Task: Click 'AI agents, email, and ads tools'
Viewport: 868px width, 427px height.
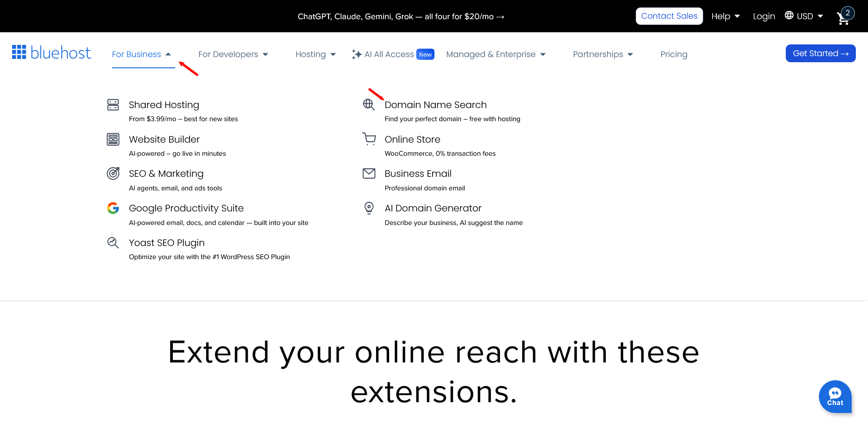Action: pos(176,188)
